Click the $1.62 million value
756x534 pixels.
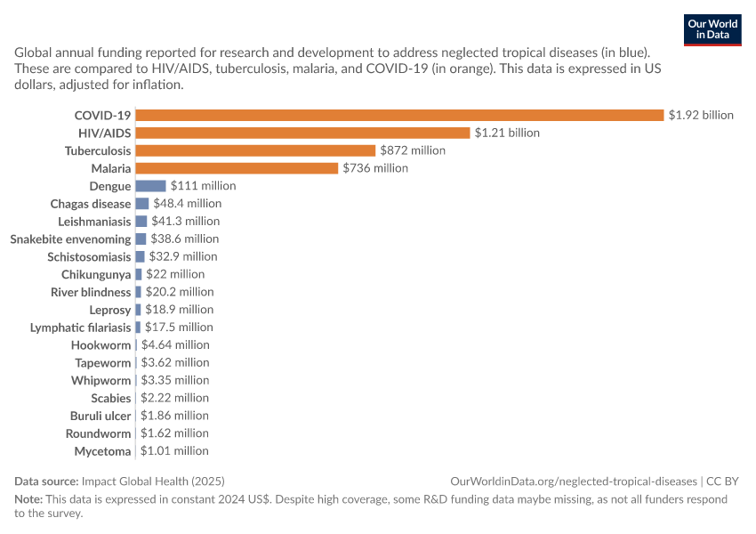tap(174, 433)
